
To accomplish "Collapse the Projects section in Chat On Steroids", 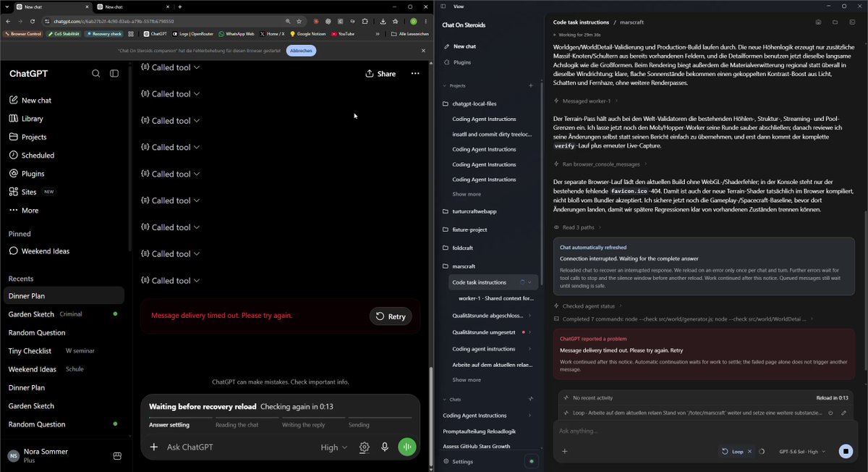I will (454, 85).
